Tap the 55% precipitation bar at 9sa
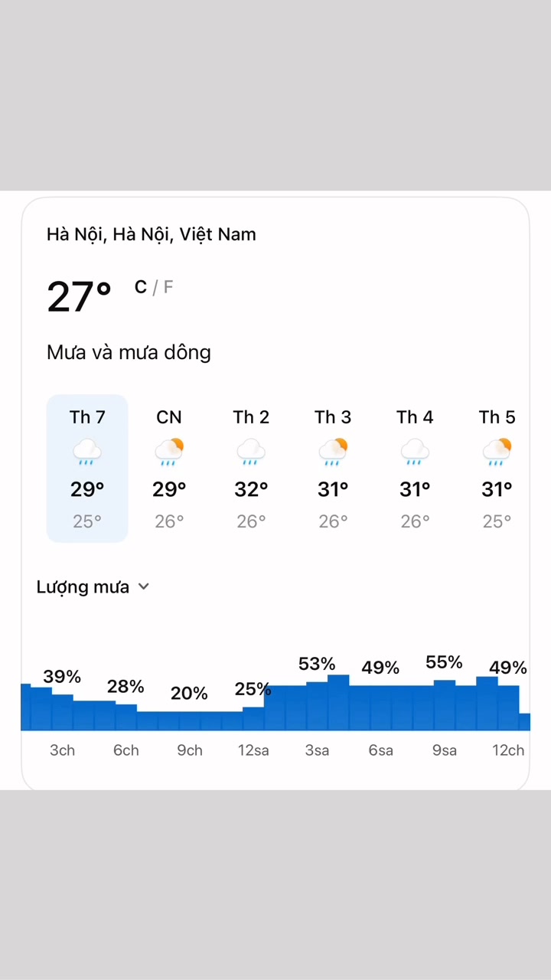The image size is (551, 980). coord(445,705)
